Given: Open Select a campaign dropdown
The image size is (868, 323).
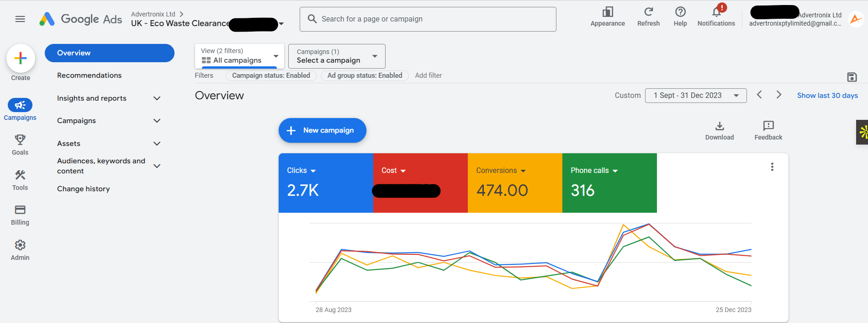Looking at the screenshot, I should pos(337,56).
